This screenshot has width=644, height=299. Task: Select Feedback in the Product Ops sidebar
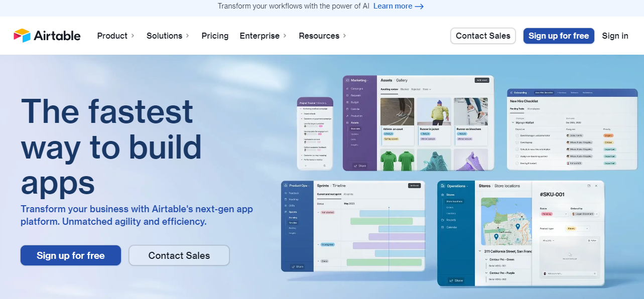(x=294, y=193)
